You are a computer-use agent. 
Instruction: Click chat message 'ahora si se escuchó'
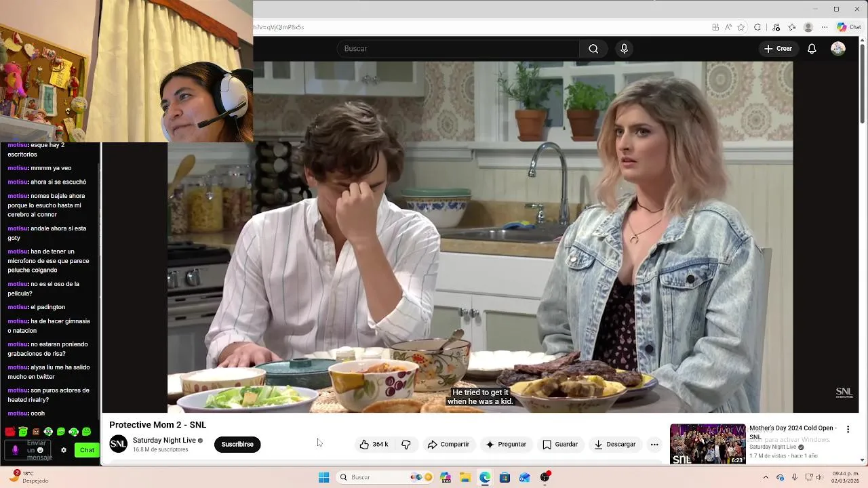pyautogui.click(x=47, y=182)
